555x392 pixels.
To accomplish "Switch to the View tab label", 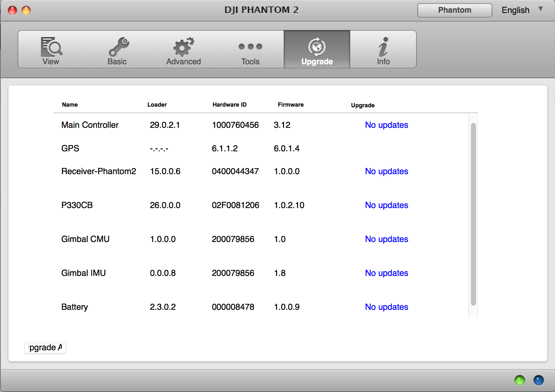I will 51,62.
